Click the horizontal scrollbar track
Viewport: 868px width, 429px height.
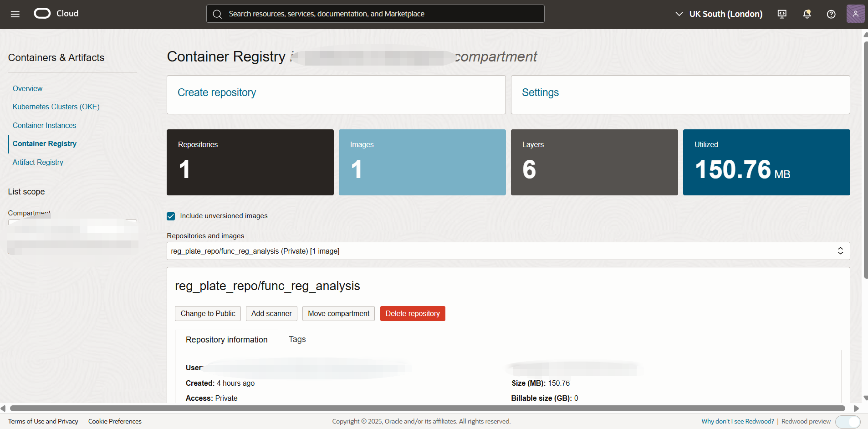(428, 409)
